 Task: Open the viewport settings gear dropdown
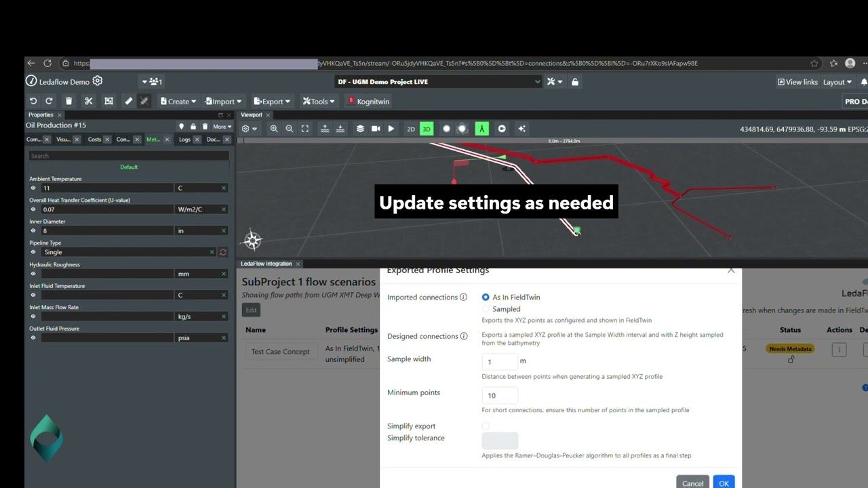coord(250,129)
